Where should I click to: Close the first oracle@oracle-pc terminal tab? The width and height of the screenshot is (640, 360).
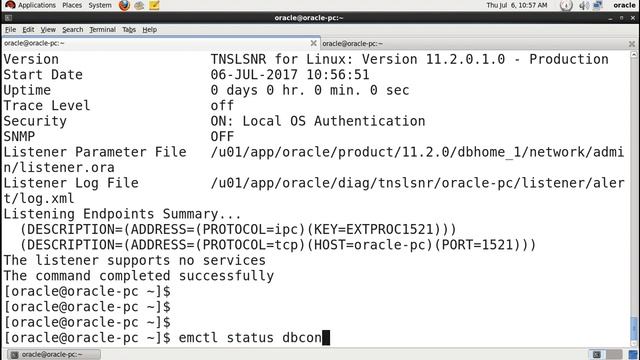[x=313, y=43]
